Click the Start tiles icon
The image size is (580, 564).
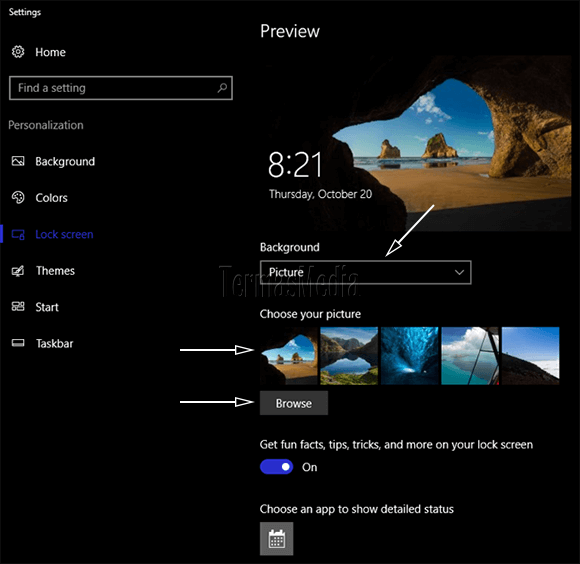pos(18,307)
